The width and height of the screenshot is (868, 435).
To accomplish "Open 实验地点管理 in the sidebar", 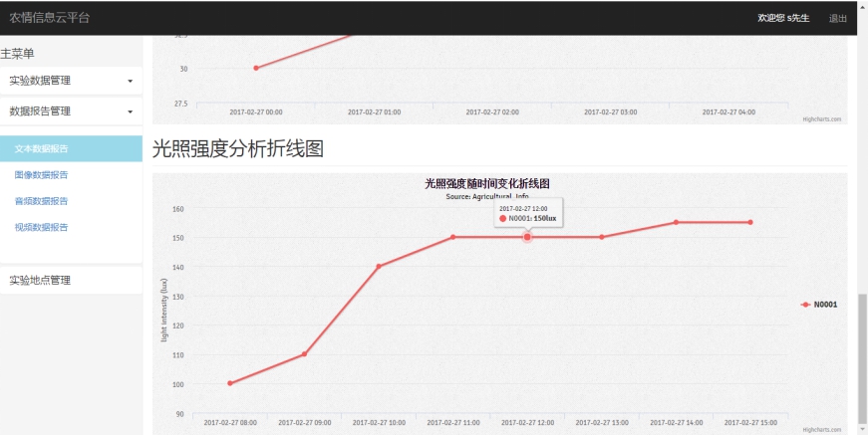I will pyautogui.click(x=71, y=281).
